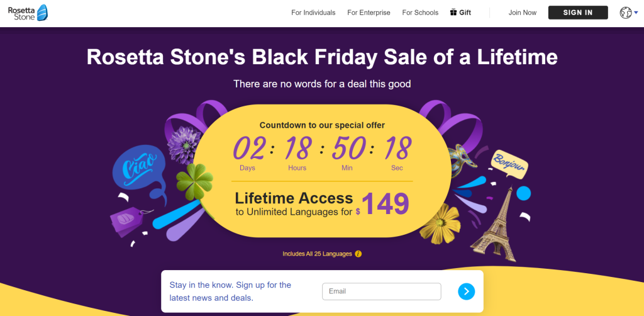Image resolution: width=644 pixels, height=316 pixels.
Task: Click the Includes All 25 Languages text
Action: (318, 254)
